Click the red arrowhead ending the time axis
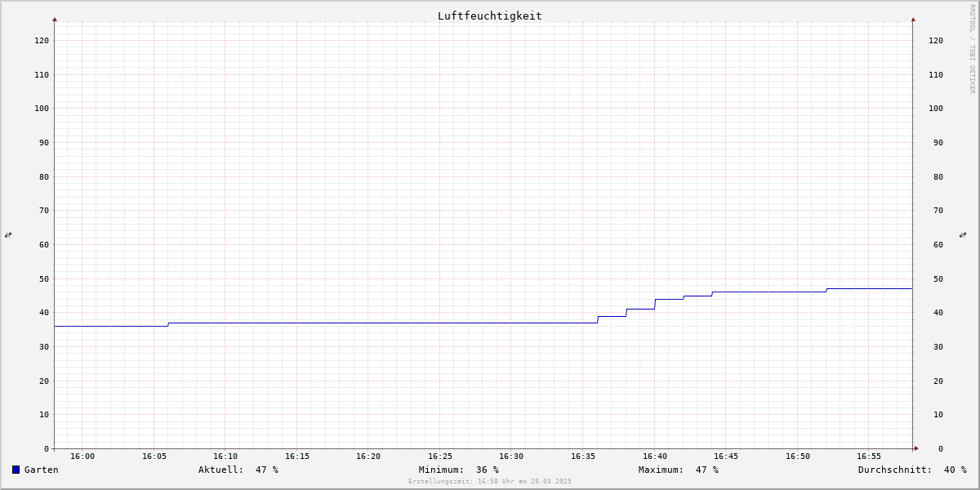Screen dimensions: 980x490 (x=916, y=448)
